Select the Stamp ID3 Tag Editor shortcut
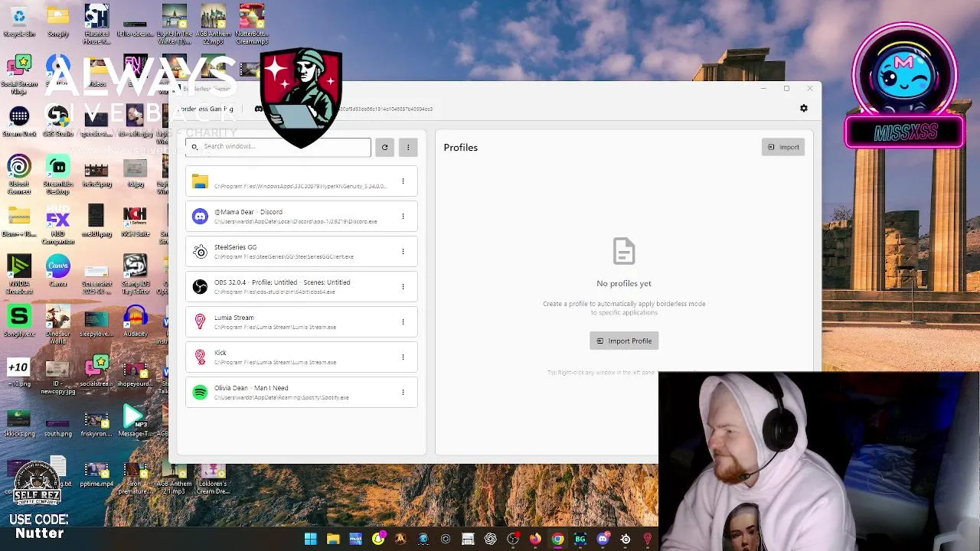980x551 pixels. (x=135, y=274)
